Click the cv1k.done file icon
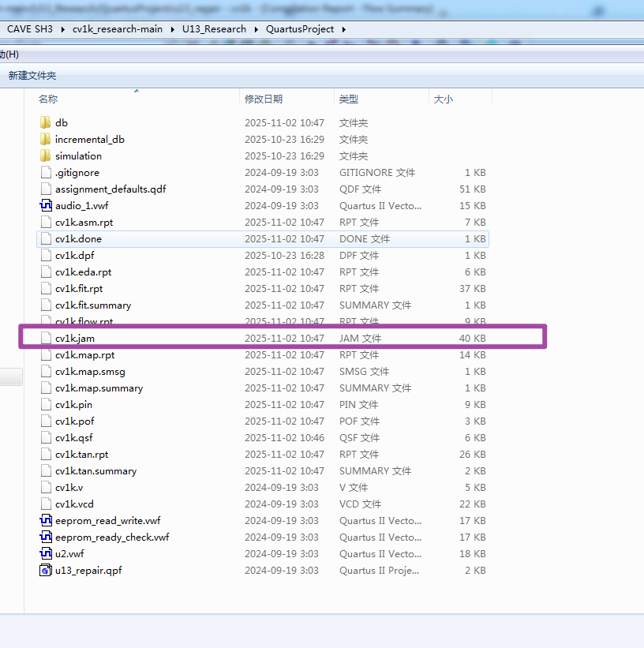 coord(46,239)
